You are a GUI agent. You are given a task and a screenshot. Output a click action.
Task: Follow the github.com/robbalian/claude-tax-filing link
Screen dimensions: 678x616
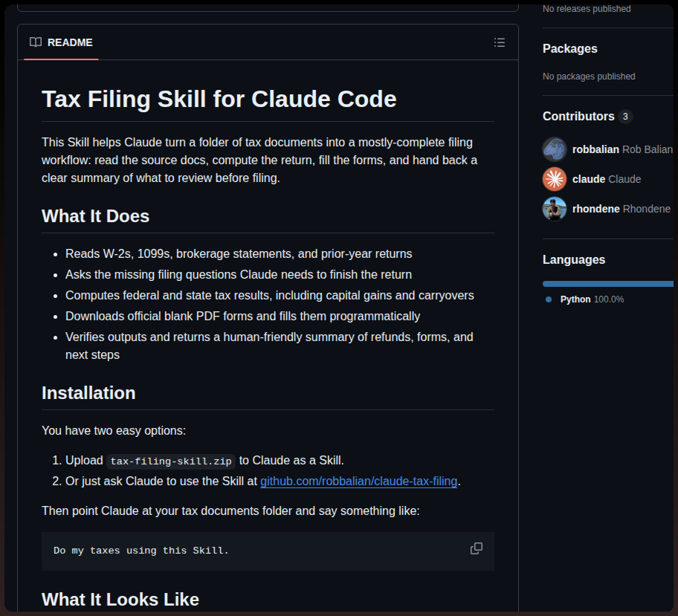tap(358, 481)
